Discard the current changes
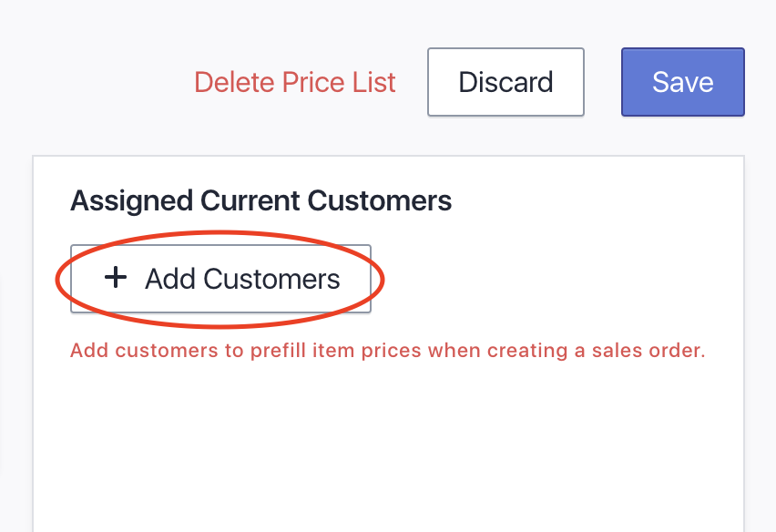 [x=505, y=82]
